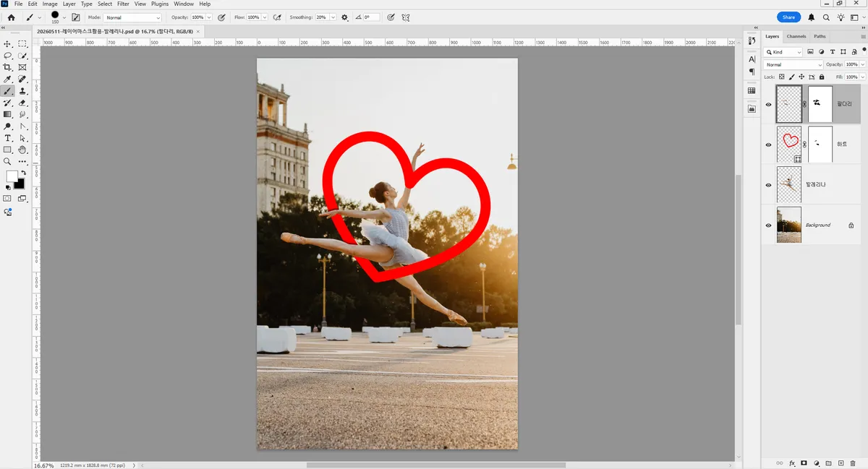This screenshot has height=469, width=868.
Task: Hide the Background layer
Action: coord(768,225)
